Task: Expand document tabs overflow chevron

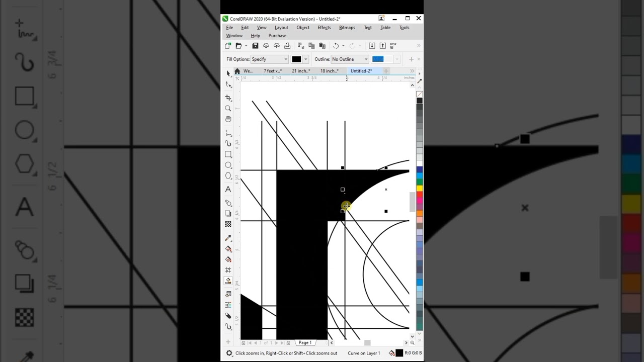Action: (x=412, y=71)
